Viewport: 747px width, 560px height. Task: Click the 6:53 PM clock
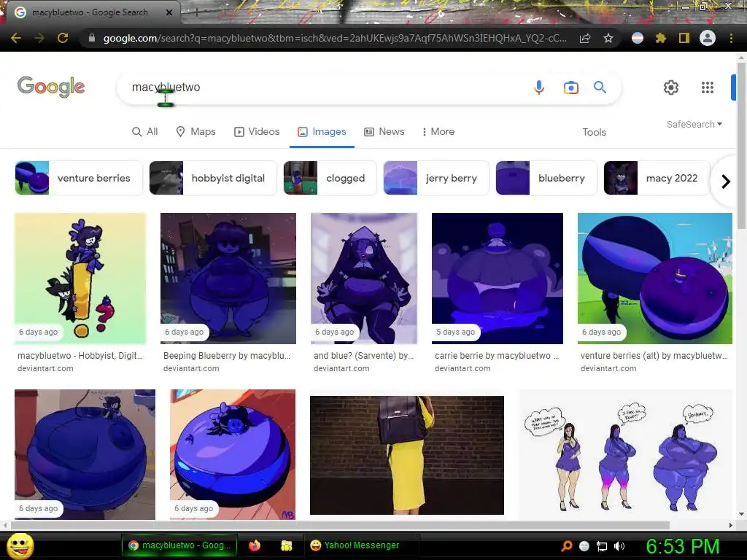(682, 546)
